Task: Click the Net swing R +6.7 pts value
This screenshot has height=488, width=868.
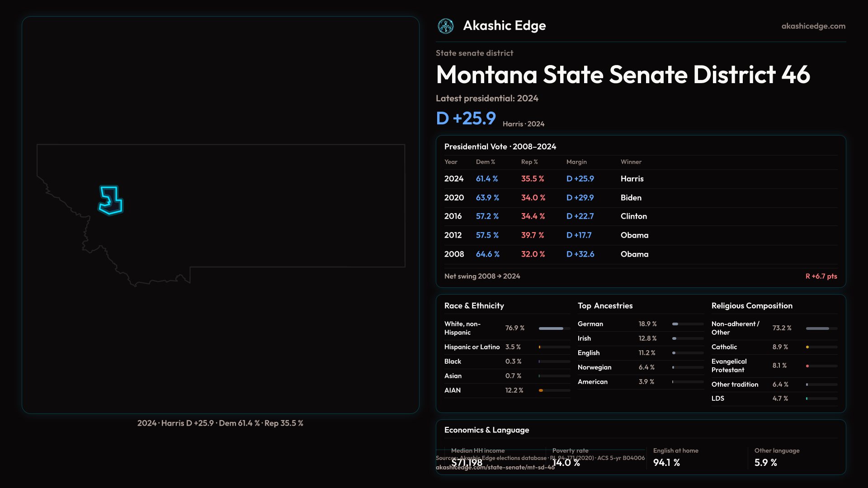Action: coord(821,276)
